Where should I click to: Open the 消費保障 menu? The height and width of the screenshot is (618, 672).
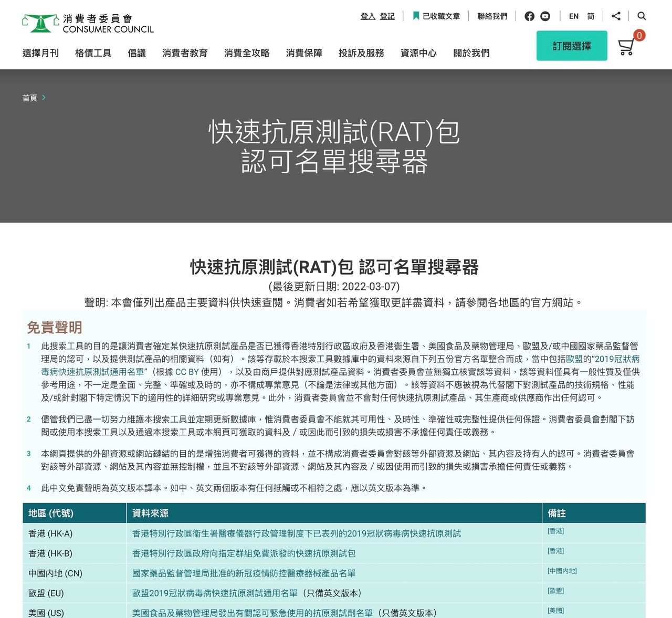(304, 53)
